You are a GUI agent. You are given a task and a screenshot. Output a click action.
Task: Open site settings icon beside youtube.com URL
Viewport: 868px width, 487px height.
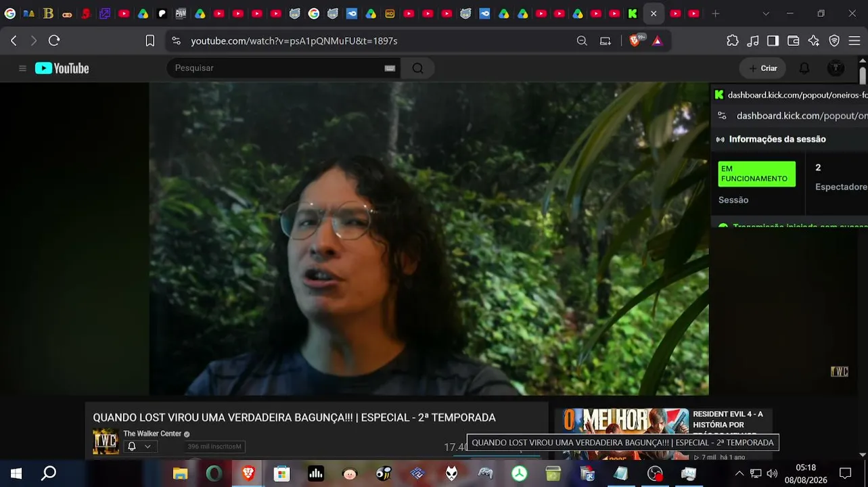pyautogui.click(x=177, y=41)
